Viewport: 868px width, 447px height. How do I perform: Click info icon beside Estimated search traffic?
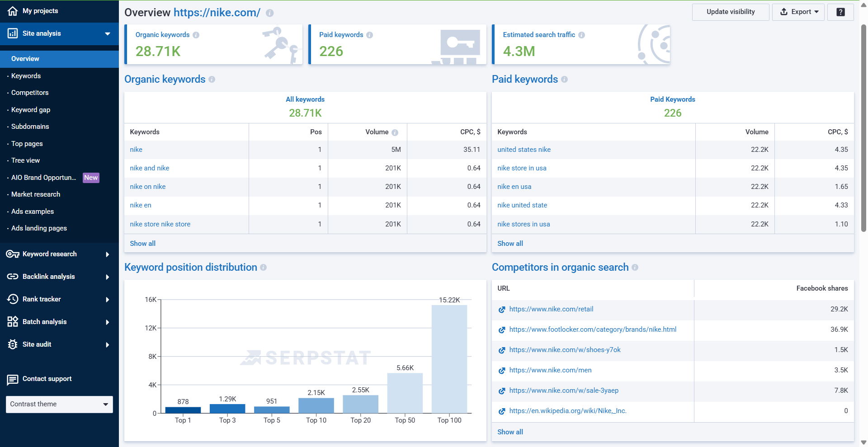click(x=581, y=35)
